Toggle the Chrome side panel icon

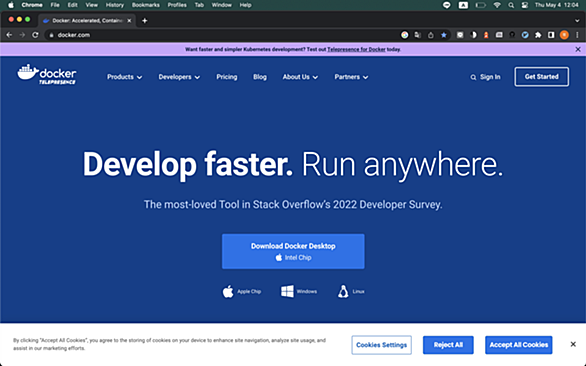(551, 35)
